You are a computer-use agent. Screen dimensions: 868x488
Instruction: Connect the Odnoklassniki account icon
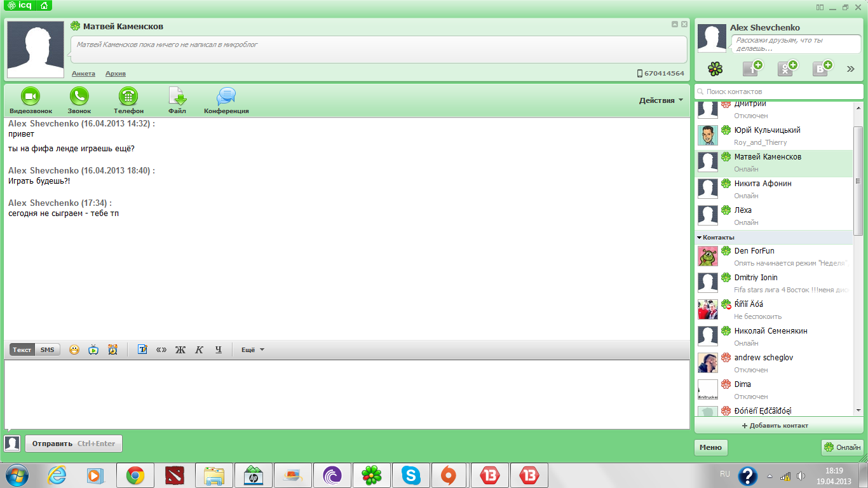point(788,69)
